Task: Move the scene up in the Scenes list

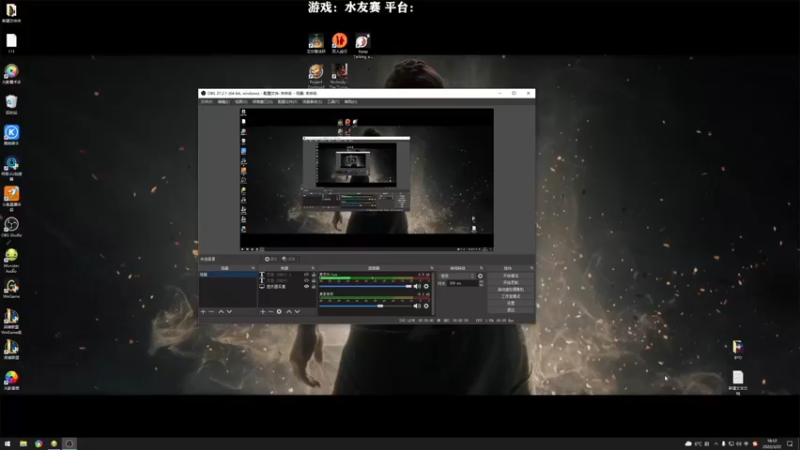Action: (221, 312)
